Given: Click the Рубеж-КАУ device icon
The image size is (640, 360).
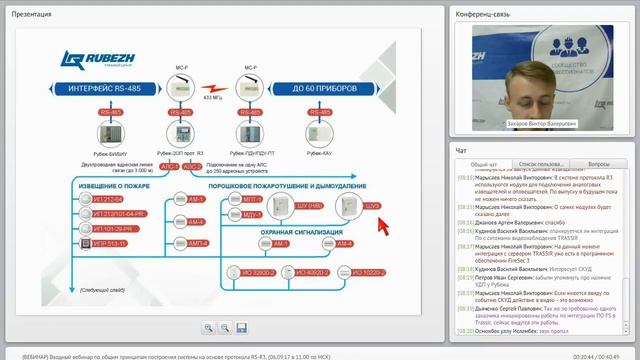Looking at the screenshot, I should click(320, 134).
